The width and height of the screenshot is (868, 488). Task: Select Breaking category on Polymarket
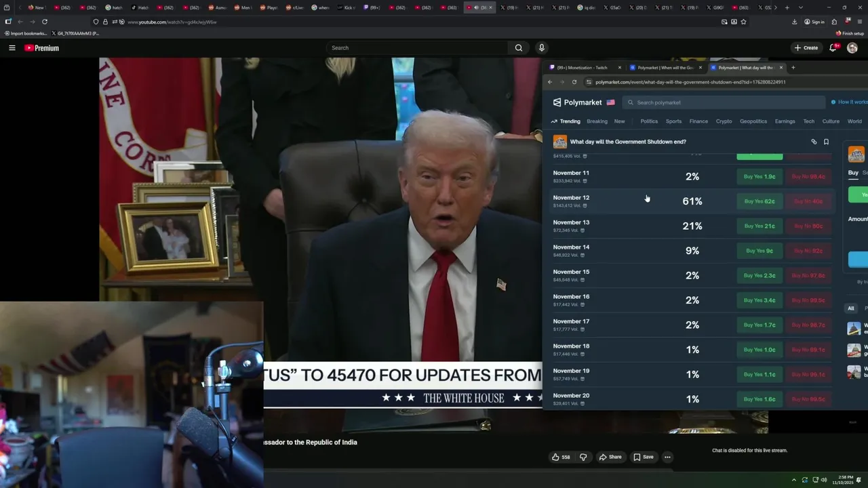(x=597, y=121)
